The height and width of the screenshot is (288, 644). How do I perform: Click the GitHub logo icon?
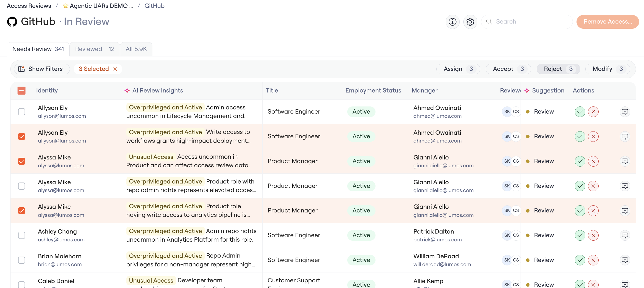coord(12,22)
